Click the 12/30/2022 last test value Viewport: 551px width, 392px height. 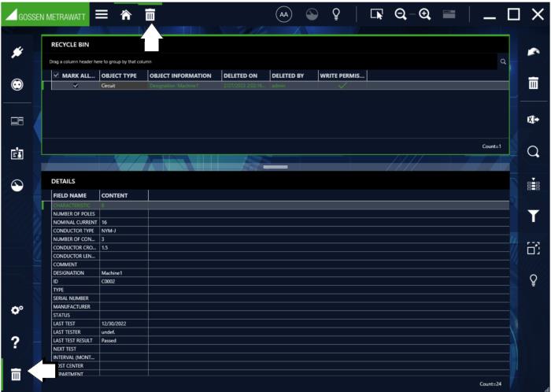(x=113, y=324)
